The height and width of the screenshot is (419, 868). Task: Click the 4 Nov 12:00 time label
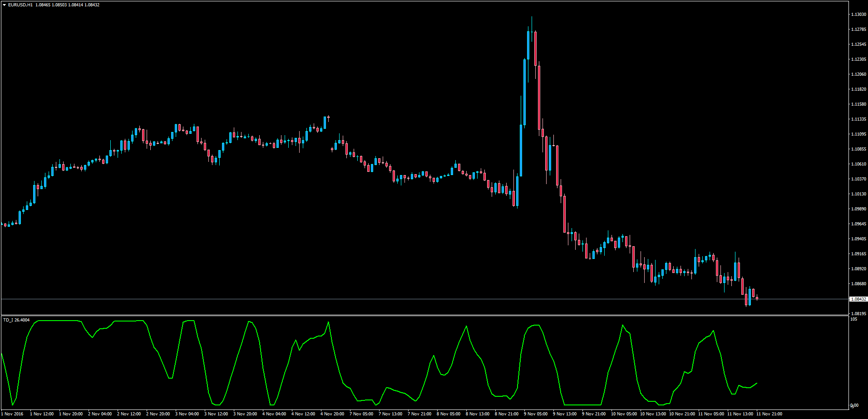click(303, 414)
